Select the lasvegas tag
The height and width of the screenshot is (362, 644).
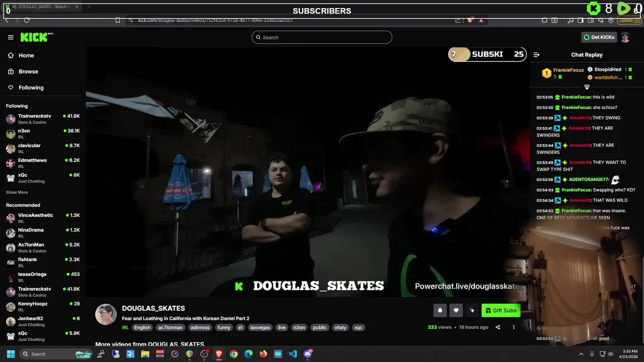(260, 327)
